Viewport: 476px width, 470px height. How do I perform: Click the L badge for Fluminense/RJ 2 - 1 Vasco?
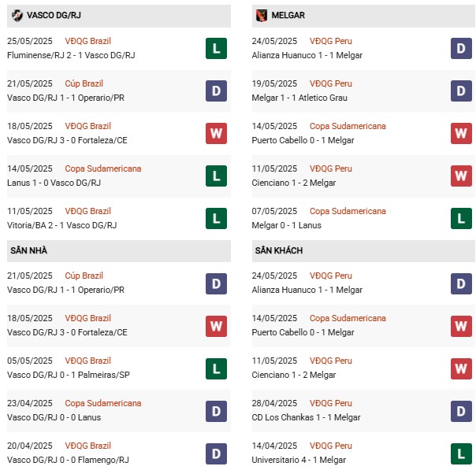click(216, 49)
